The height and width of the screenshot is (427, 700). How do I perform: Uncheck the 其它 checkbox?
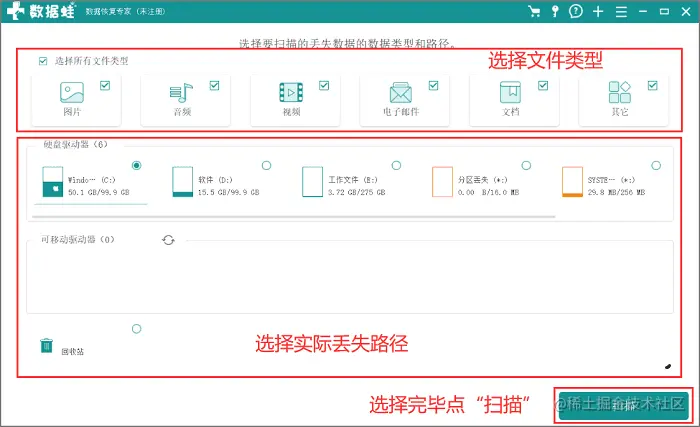pos(653,85)
